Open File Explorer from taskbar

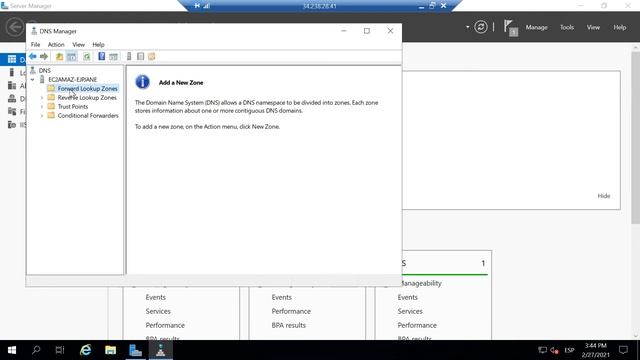tap(110, 350)
